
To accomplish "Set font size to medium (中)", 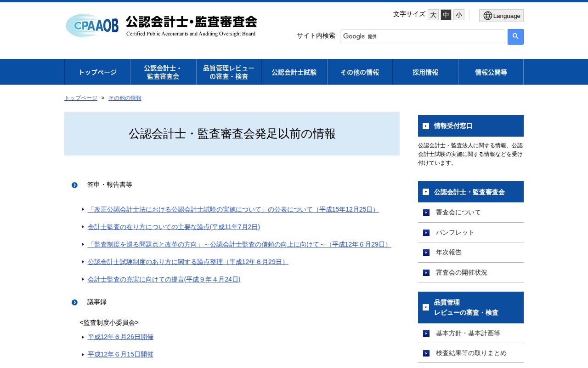I will 446,15.
